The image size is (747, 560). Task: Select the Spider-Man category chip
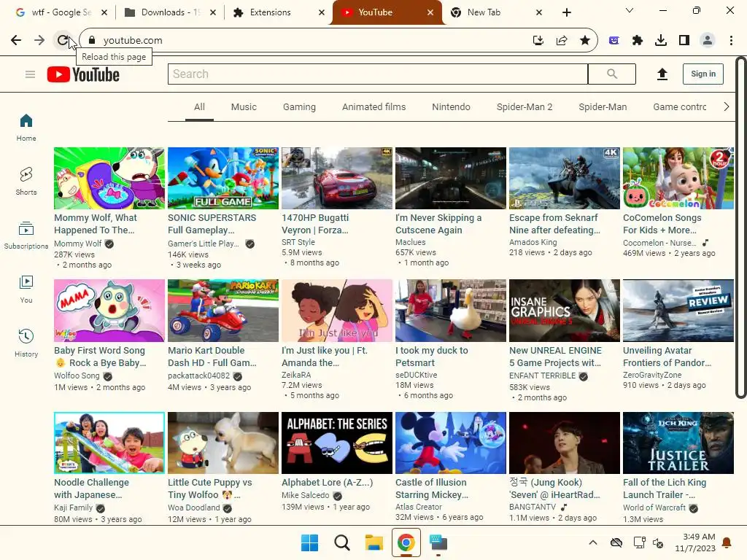pyautogui.click(x=603, y=107)
